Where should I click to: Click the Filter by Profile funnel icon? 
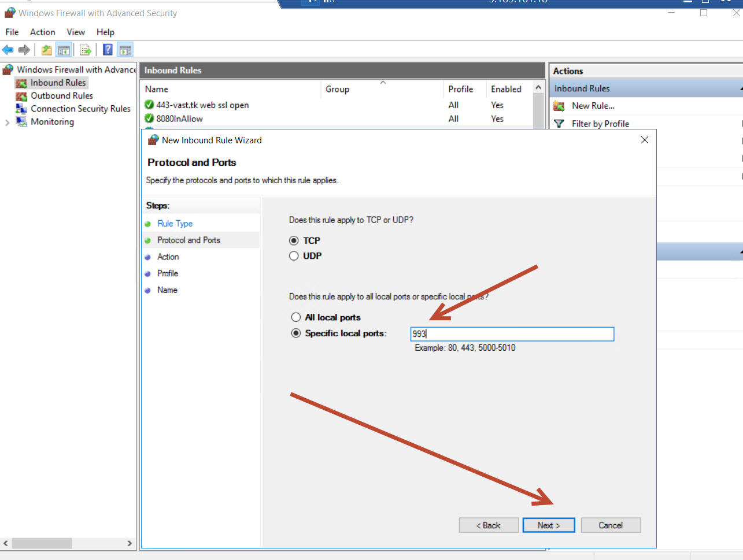coord(559,124)
